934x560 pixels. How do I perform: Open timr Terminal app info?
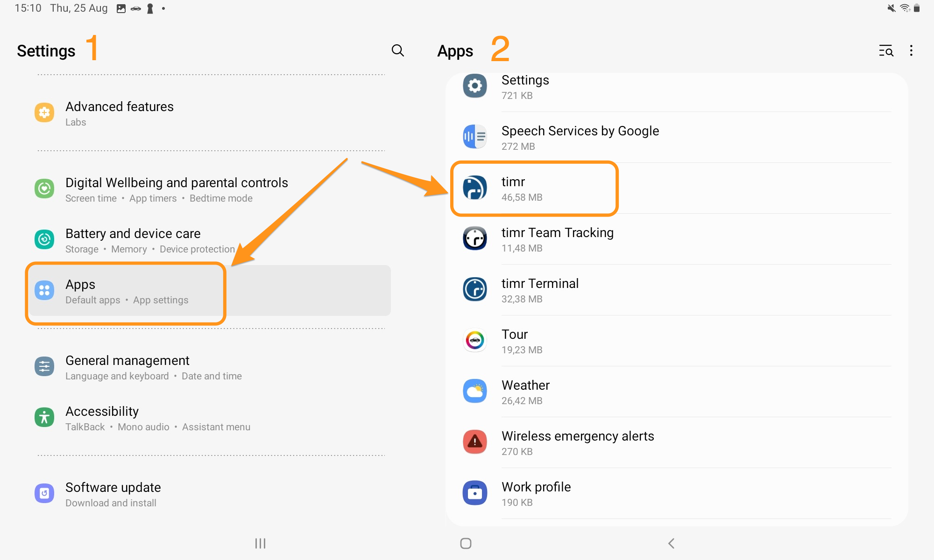pyautogui.click(x=677, y=290)
